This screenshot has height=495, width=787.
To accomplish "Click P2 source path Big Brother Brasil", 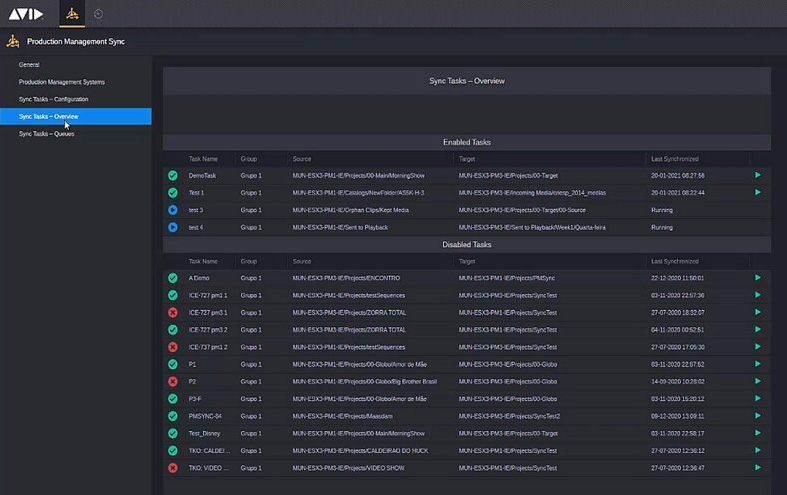I will click(x=364, y=382).
